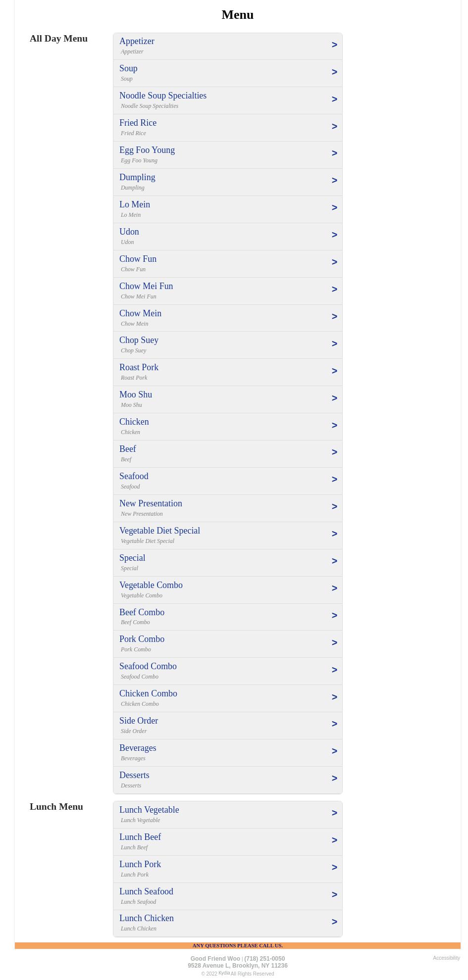Image resolution: width=468 pixels, height=980 pixels.
Task: Click the arrow icon on Fried Rice row
Action: click(x=334, y=127)
